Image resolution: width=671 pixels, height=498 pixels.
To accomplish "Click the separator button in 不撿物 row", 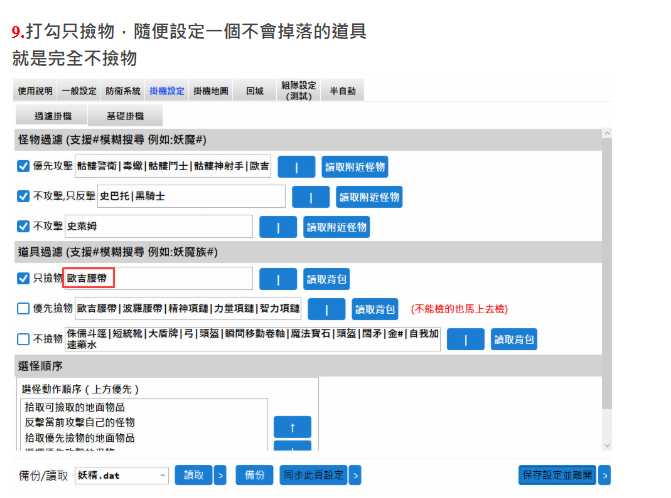I will tap(466, 339).
